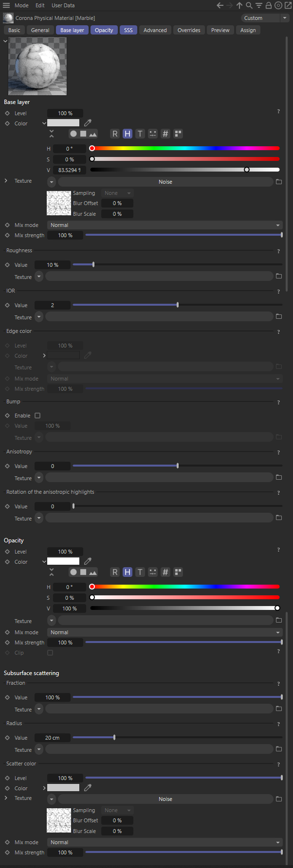This screenshot has width=293, height=868.
Task: Toggle keyframe diamond for Opacity Level
Action: click(x=7, y=552)
